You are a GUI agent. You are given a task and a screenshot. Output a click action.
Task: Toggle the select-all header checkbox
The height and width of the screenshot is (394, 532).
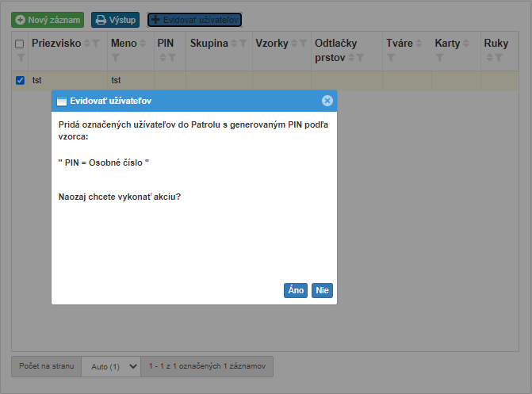(x=20, y=44)
